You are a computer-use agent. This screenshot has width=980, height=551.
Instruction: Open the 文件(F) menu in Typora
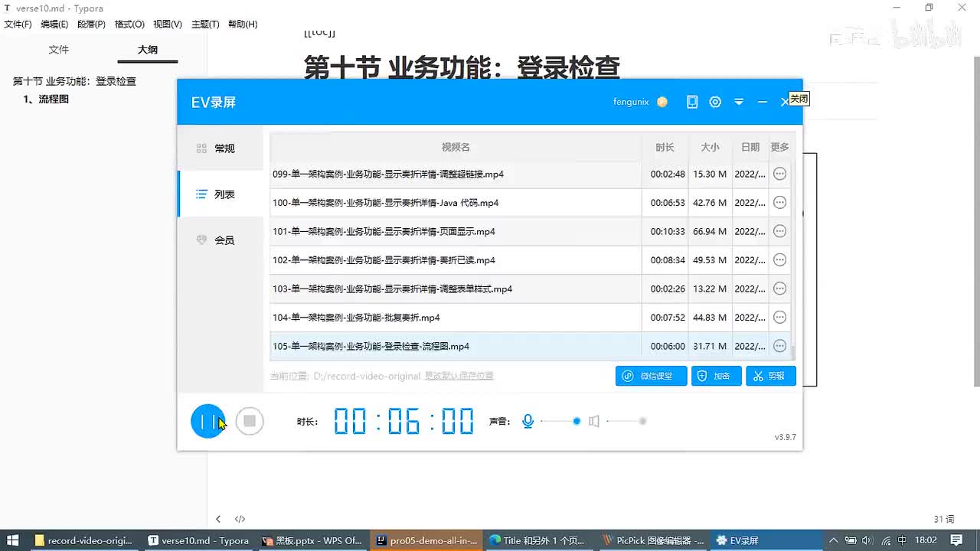click(18, 24)
